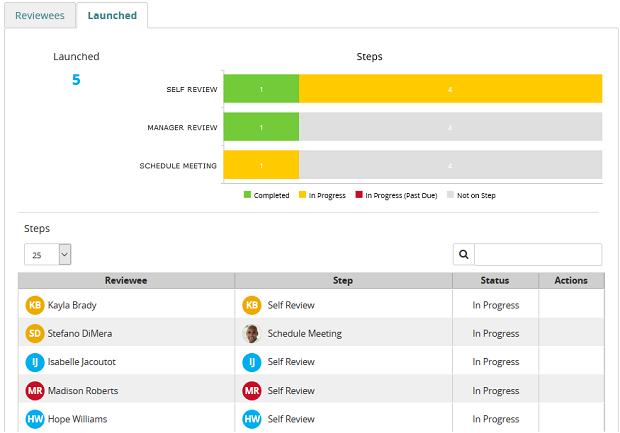
Task: Toggle the In Progress legend yellow swatch
Action: point(302,195)
